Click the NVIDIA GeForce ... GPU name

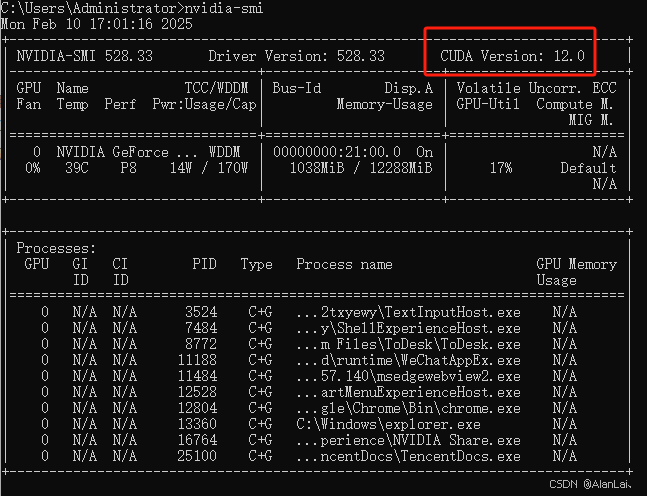coord(125,152)
